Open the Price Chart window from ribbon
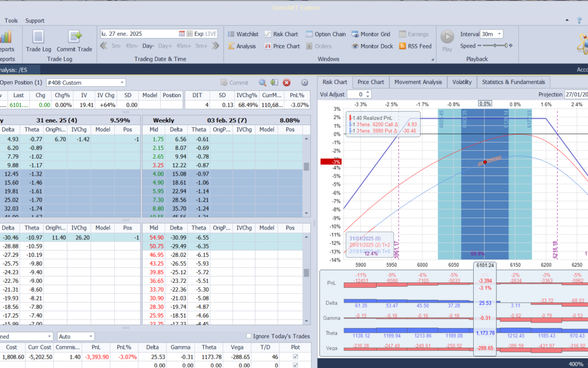 282,46
